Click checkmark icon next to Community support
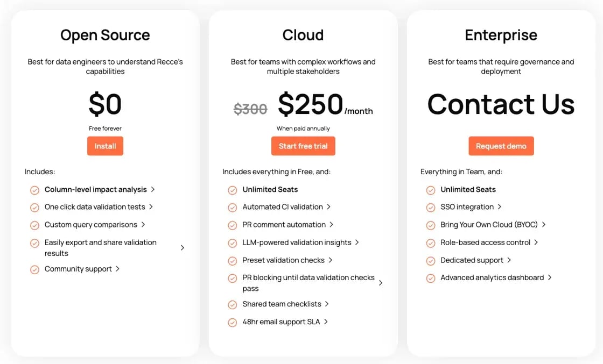Viewport: 603px width, 364px height. click(x=34, y=269)
